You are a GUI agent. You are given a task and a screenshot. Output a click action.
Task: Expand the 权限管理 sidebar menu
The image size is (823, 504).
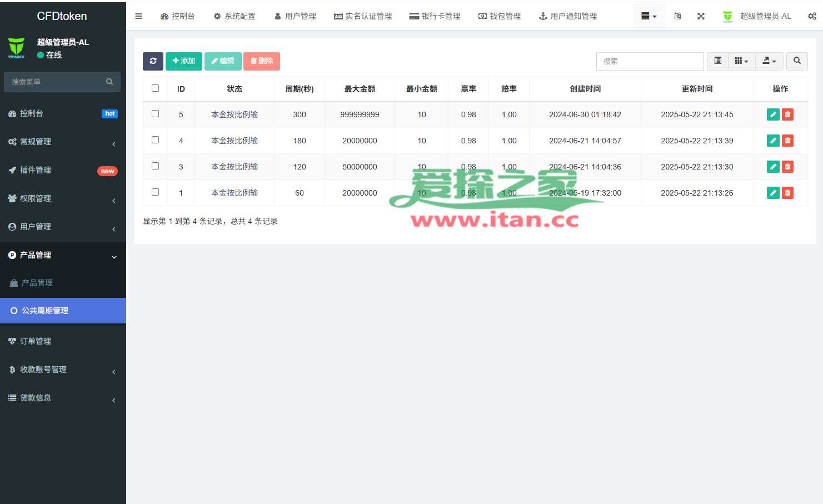[x=63, y=198]
